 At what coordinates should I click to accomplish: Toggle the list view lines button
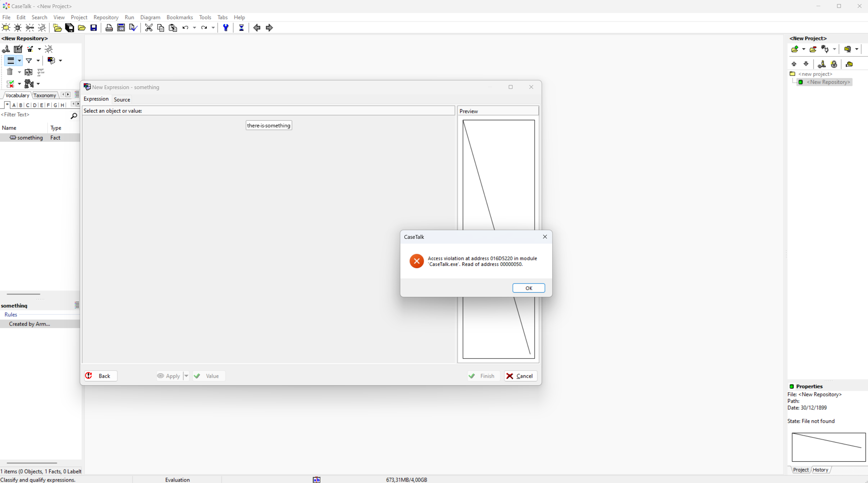(x=11, y=61)
